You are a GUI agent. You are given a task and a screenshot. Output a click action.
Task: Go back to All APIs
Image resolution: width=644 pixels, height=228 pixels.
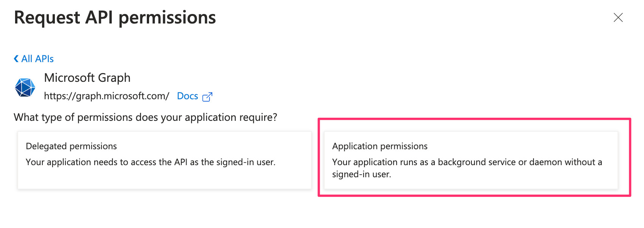coord(37,59)
